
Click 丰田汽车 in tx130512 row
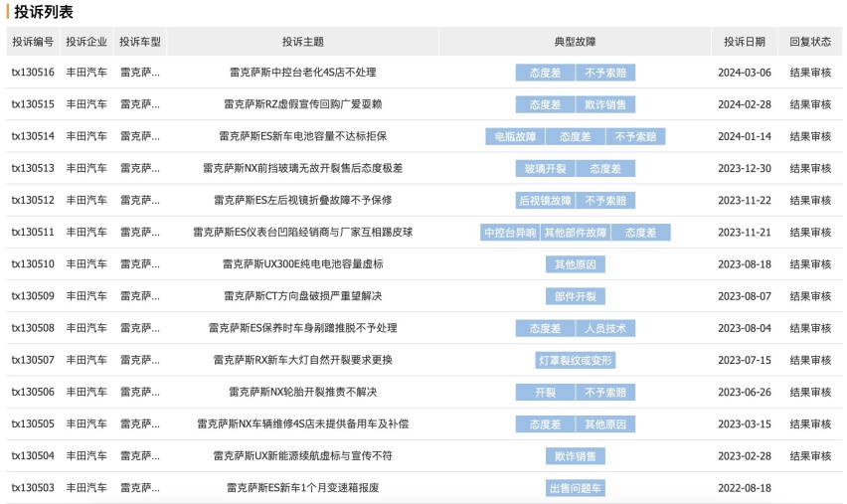coord(86,200)
